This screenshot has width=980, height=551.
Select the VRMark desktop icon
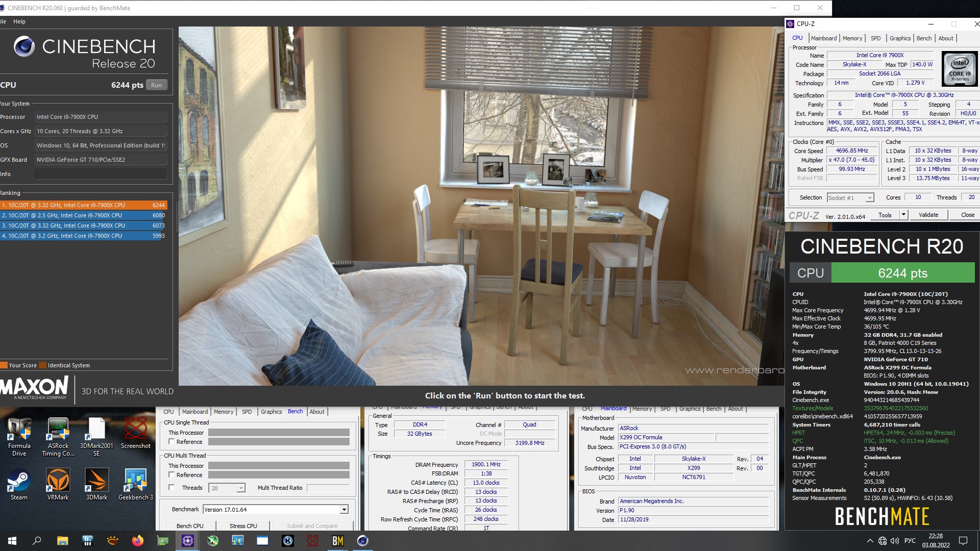coord(58,484)
